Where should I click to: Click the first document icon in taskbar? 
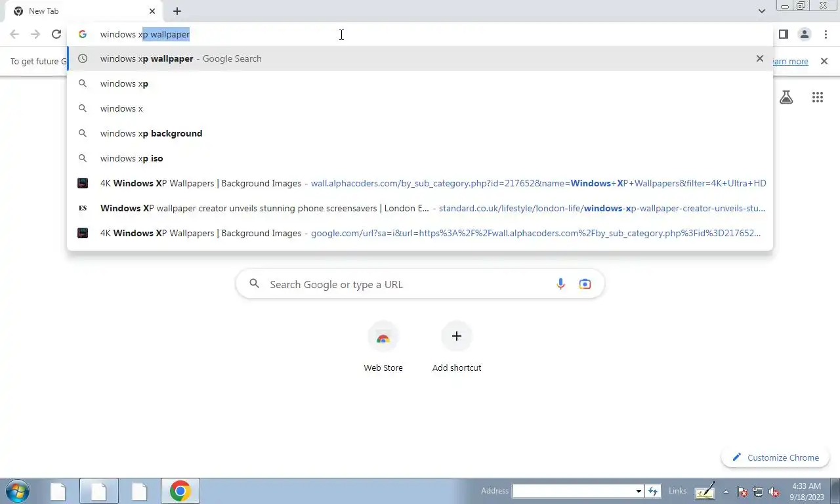58,491
